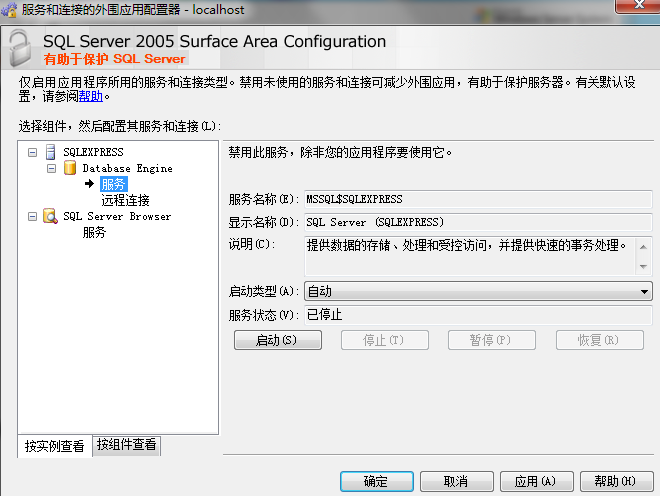Click the SQL Server 2005 Surface Area Configuration heading

(x=215, y=41)
